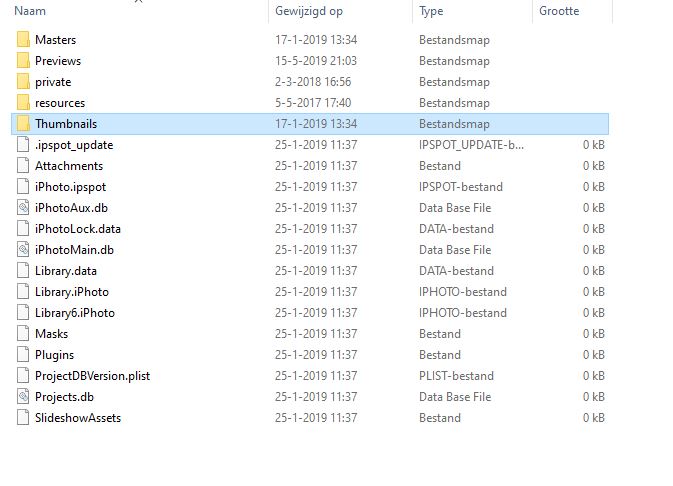Click the DATA-bestand type of Library.data
Screen dimensions: 673x486
[457, 271]
